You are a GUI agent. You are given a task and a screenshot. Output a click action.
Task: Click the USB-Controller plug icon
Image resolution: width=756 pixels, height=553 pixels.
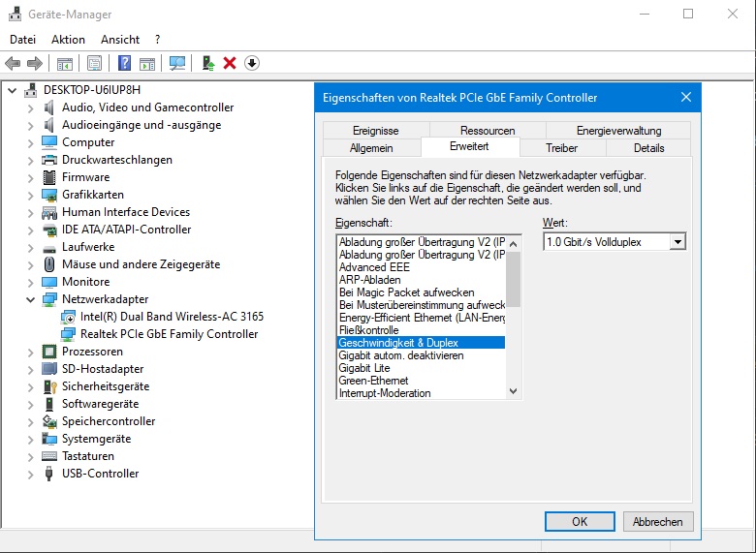pyautogui.click(x=48, y=474)
